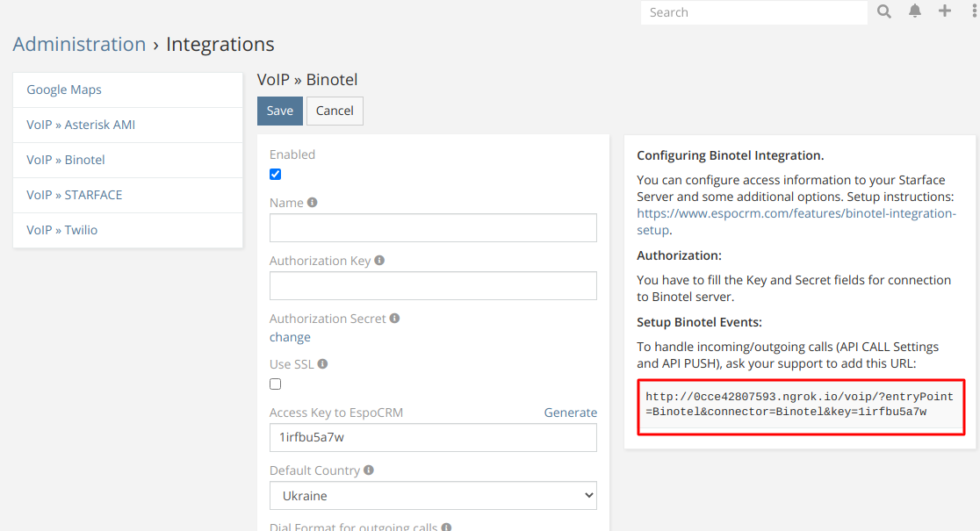Go to Administration breadcrumb
The height and width of the screenshot is (531, 980).
pos(79,45)
